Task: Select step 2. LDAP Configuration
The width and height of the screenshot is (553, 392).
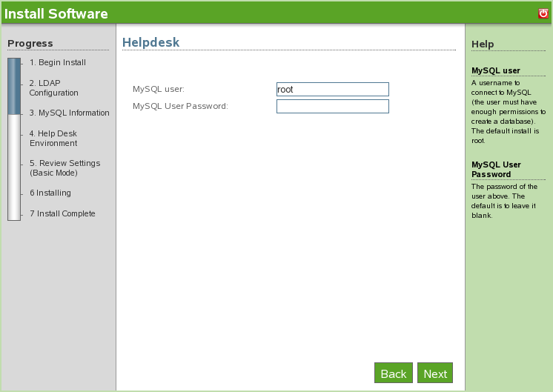Action: pyautogui.click(x=53, y=87)
